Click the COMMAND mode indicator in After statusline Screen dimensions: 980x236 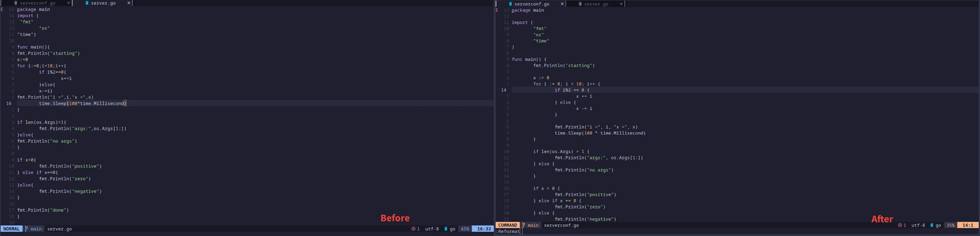click(508, 225)
